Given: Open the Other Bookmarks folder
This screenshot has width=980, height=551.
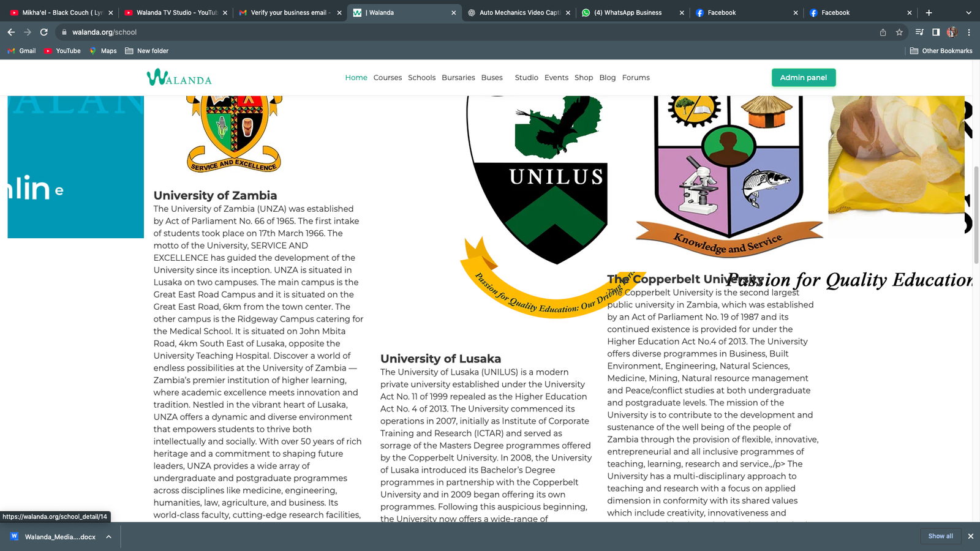Looking at the screenshot, I should pyautogui.click(x=941, y=51).
